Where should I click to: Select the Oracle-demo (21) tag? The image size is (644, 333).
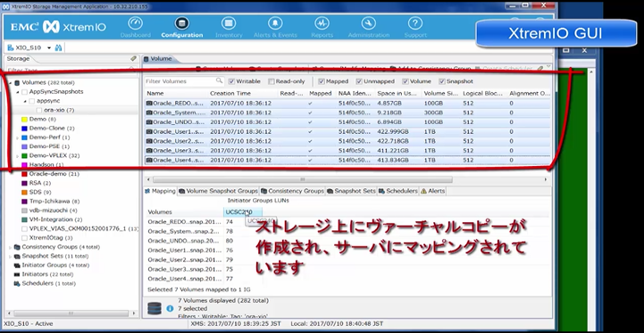point(54,174)
